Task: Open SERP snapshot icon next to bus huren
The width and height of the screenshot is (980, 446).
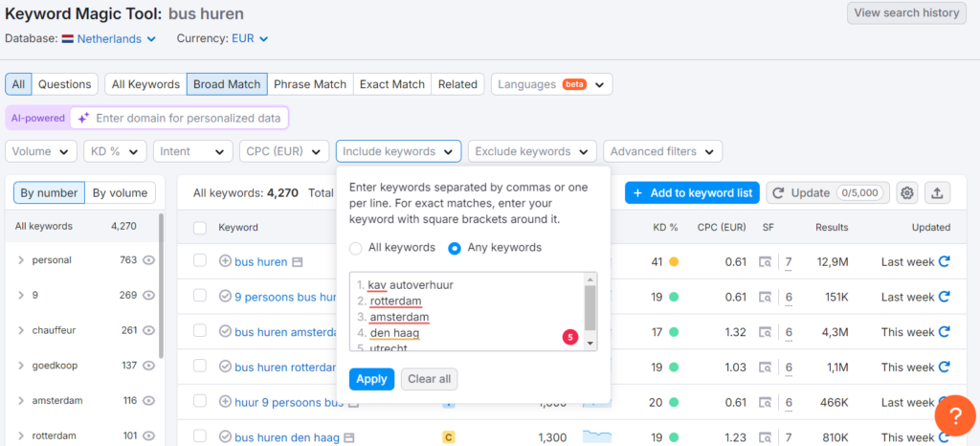Action: coord(298,261)
